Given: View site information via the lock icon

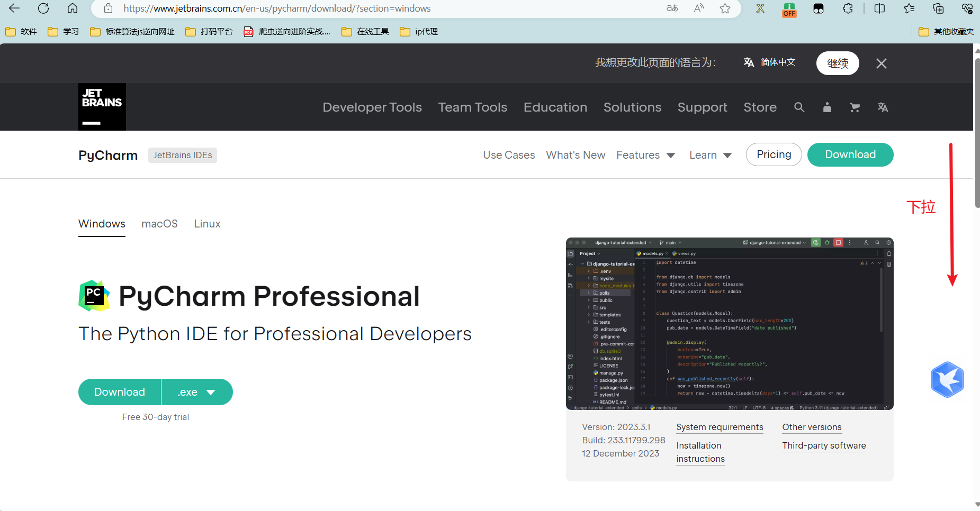Looking at the screenshot, I should pyautogui.click(x=108, y=8).
